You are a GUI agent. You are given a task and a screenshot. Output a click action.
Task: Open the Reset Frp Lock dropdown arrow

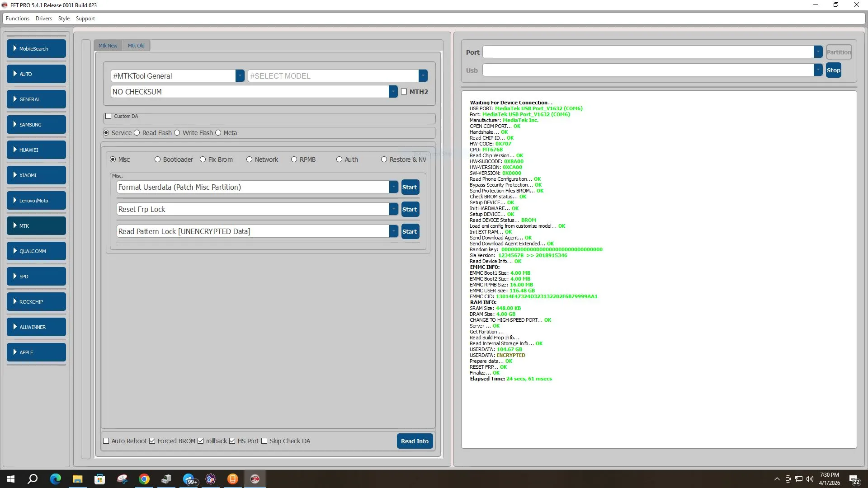point(394,209)
